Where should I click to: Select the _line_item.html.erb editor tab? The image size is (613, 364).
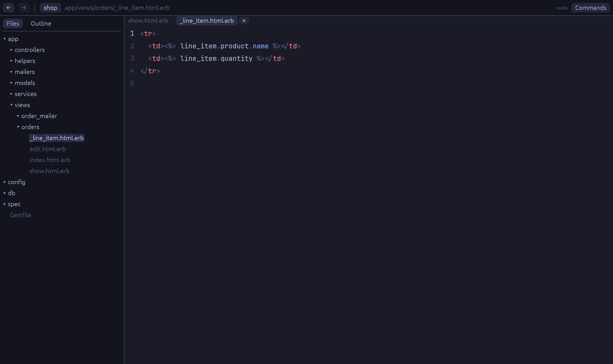[207, 21]
